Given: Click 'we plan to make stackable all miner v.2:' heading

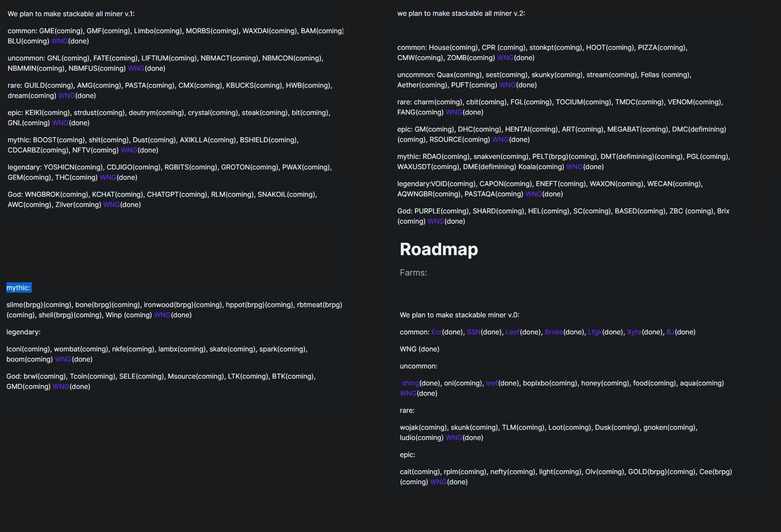Looking at the screenshot, I should tap(461, 14).
